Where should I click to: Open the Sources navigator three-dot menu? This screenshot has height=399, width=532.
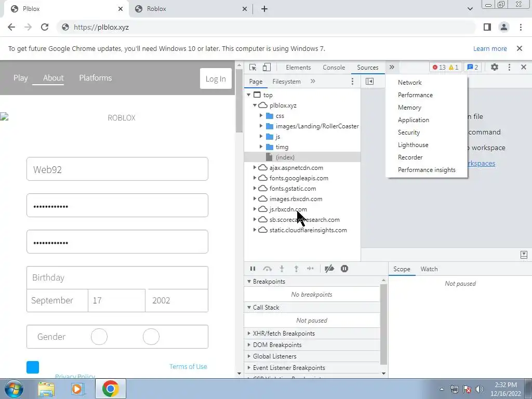tap(352, 81)
